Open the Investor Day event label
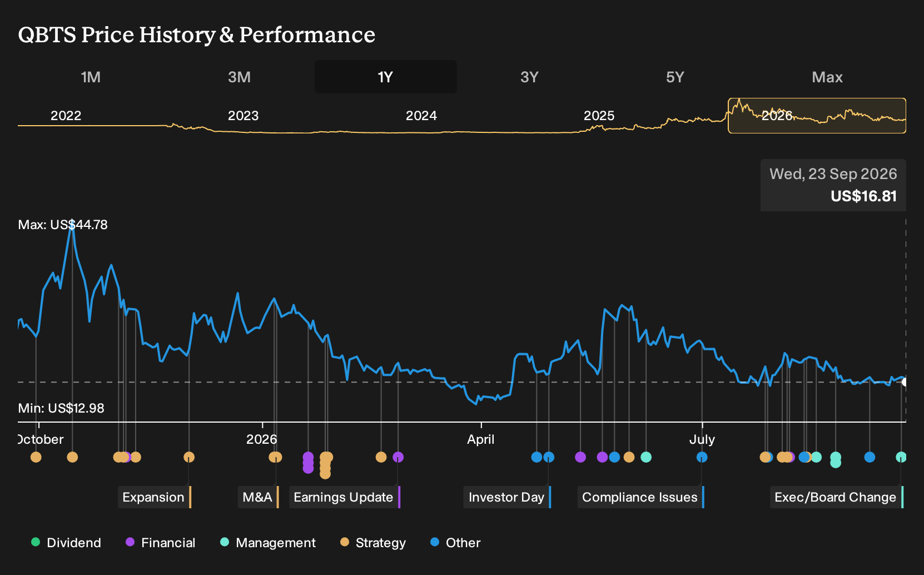This screenshot has height=575, width=924. point(507,497)
